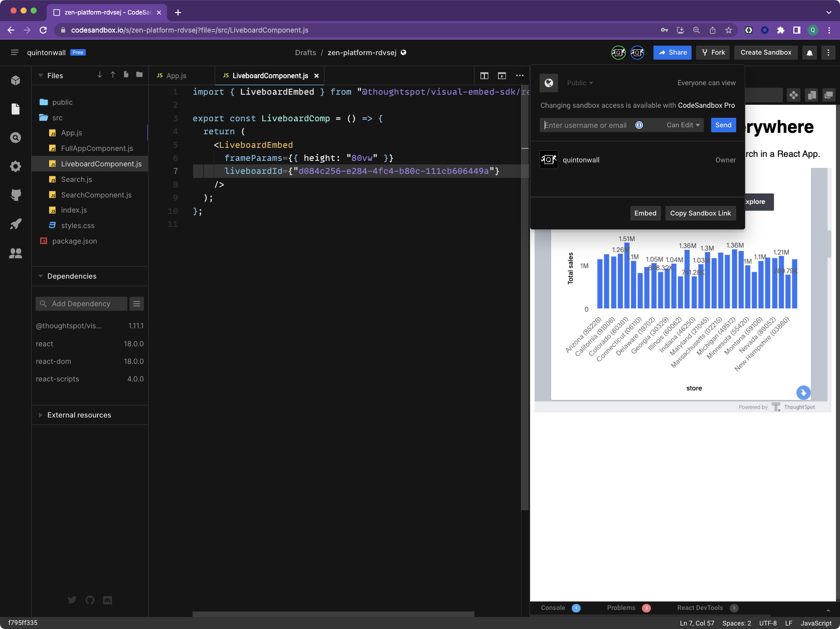Image resolution: width=840 pixels, height=629 pixels.
Task: Click the preview copy-windows icon
Action: [x=811, y=95]
